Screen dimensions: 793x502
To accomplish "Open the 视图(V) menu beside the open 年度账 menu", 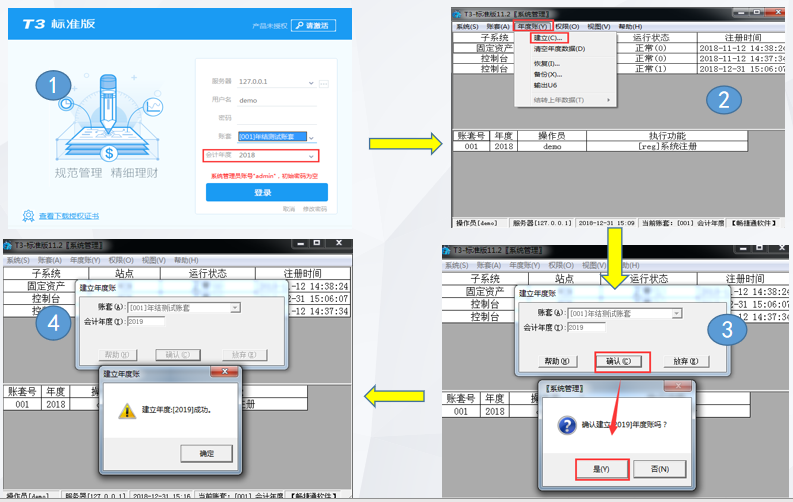I will coord(599,26).
